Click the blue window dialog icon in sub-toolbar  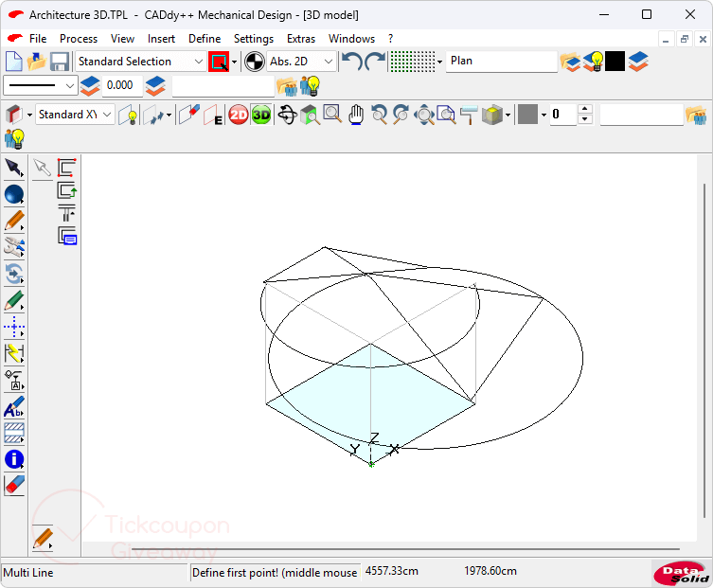67,236
